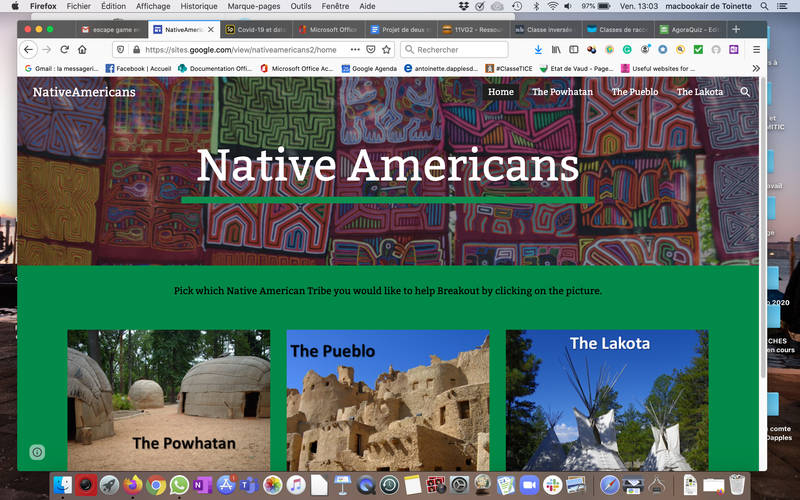This screenshot has height=500, width=800.
Task: Open a new tab with the plus button
Action: tap(736, 29)
